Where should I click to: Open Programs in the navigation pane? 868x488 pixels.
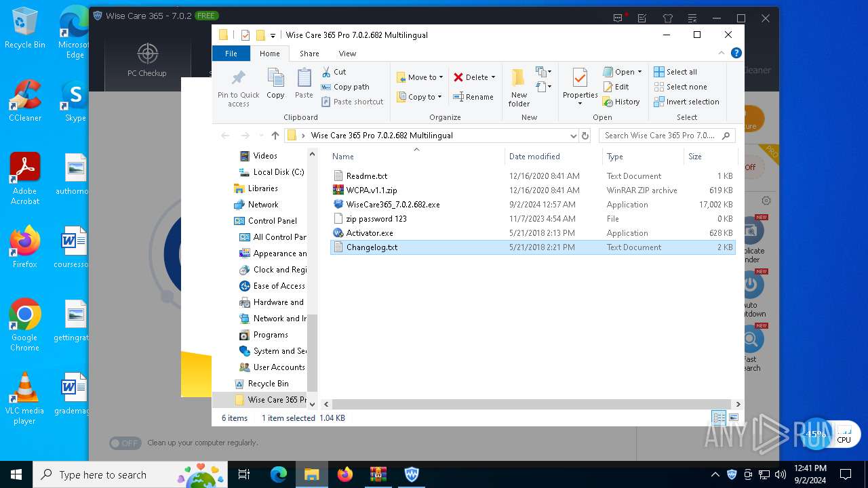264,335
